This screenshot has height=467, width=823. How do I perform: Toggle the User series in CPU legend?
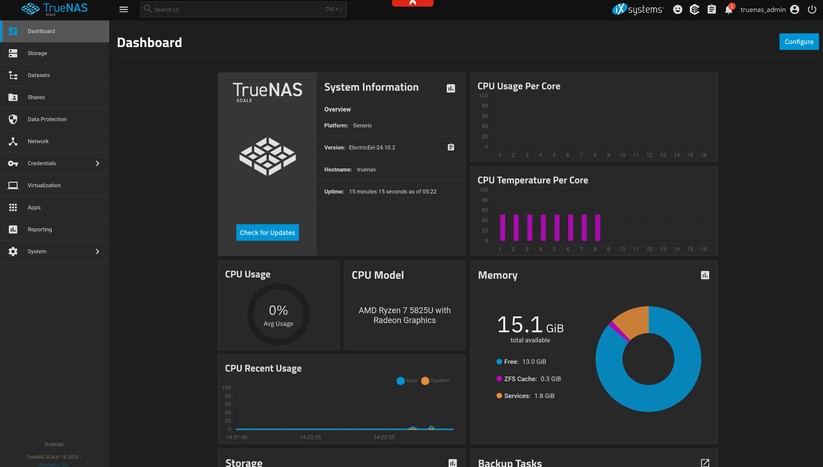click(407, 381)
